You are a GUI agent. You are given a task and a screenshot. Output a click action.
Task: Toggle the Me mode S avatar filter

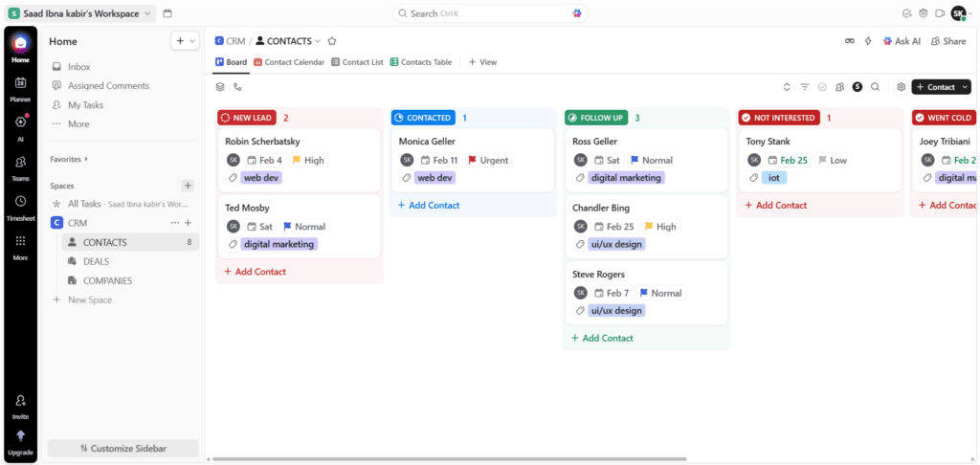tap(857, 87)
